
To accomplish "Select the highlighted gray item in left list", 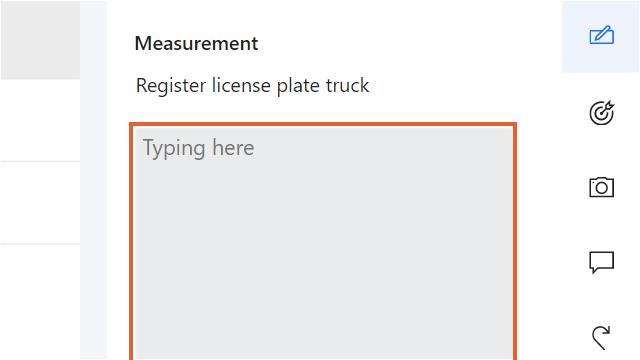I will 40,40.
